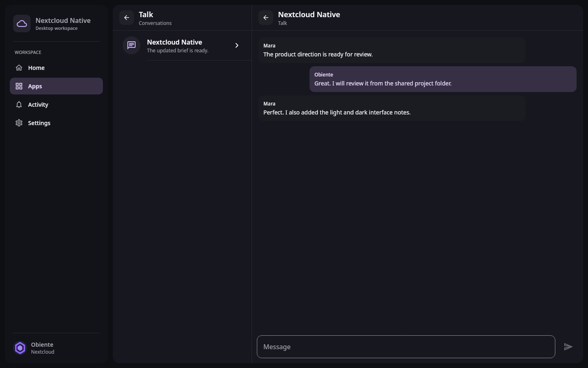
Task: Select Apps in the workspace sidebar
Action: pyautogui.click(x=56, y=86)
